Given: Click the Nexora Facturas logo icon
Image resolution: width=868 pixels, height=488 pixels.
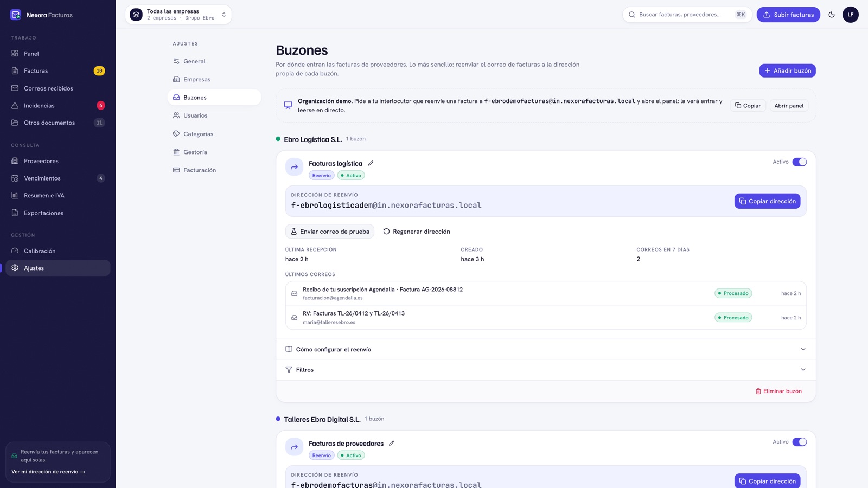Looking at the screenshot, I should (16, 15).
